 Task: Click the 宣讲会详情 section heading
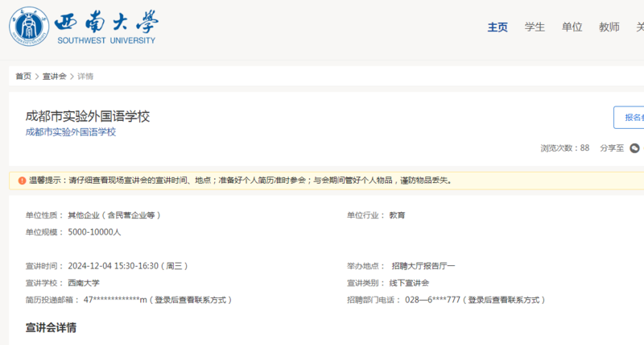(x=51, y=328)
